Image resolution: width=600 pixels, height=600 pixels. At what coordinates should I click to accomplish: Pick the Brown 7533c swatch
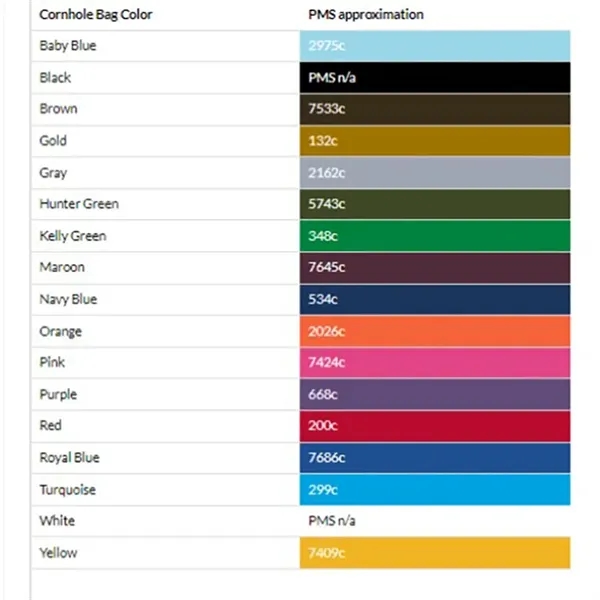tap(435, 109)
